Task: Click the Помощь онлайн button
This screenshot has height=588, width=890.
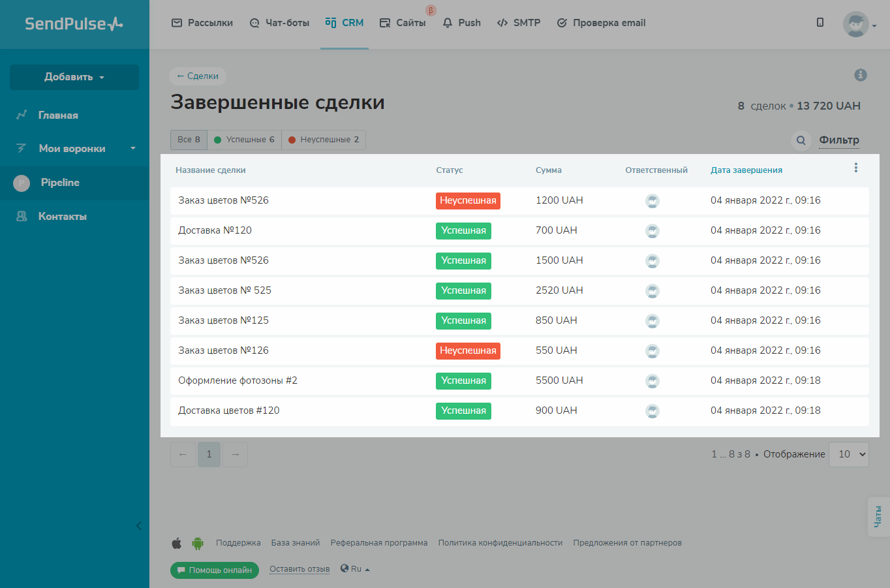Action: pyautogui.click(x=215, y=570)
